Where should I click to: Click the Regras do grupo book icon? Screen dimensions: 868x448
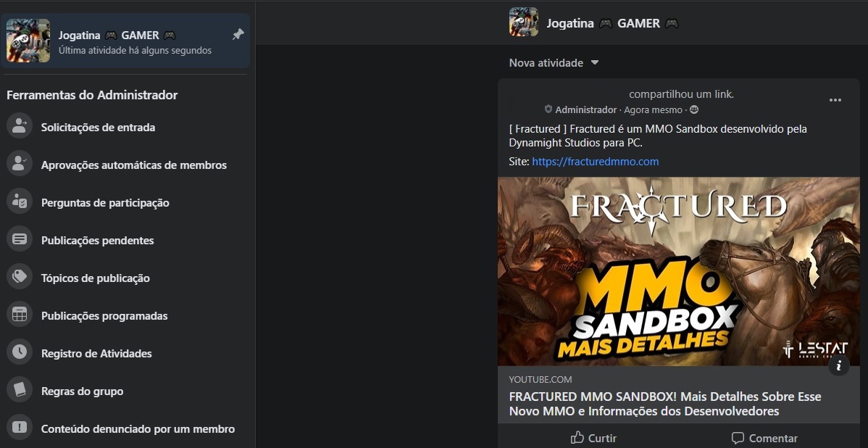pos(20,389)
